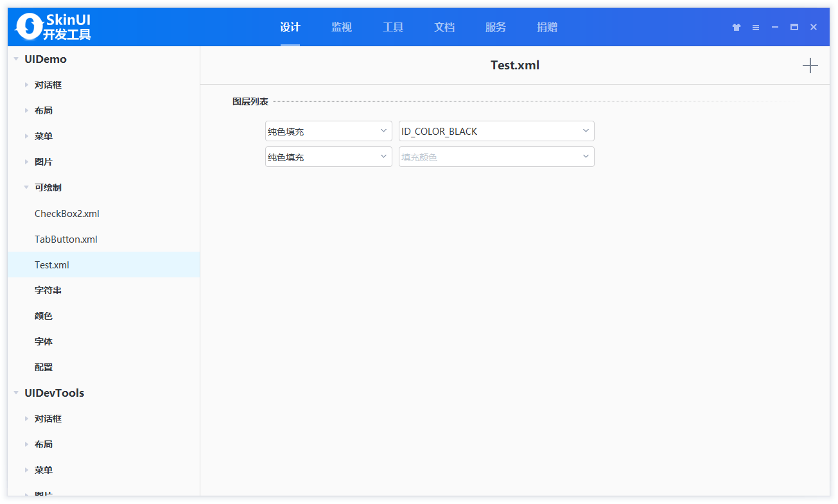Go to the 服务 tab
838x504 pixels.
pyautogui.click(x=496, y=27)
